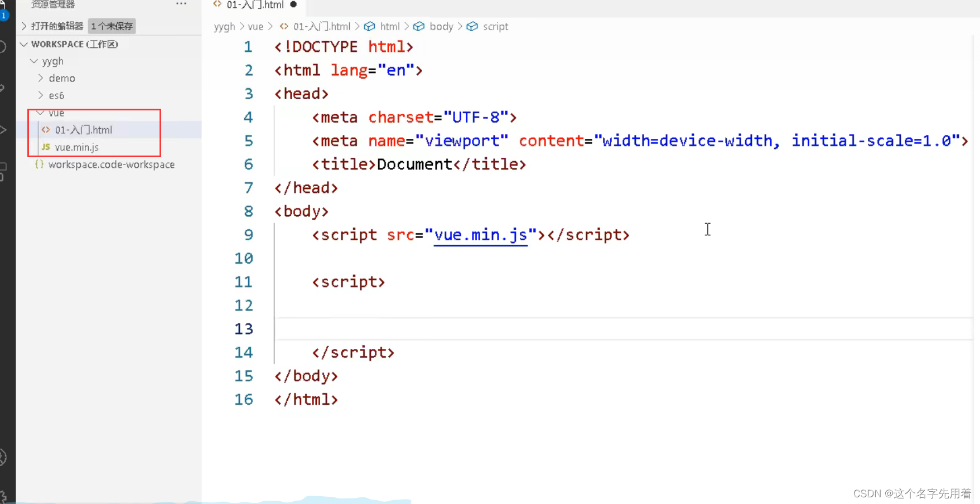Image resolution: width=980 pixels, height=504 pixels.
Task: Click the cube icon before breadcrumb script
Action: 472,27
